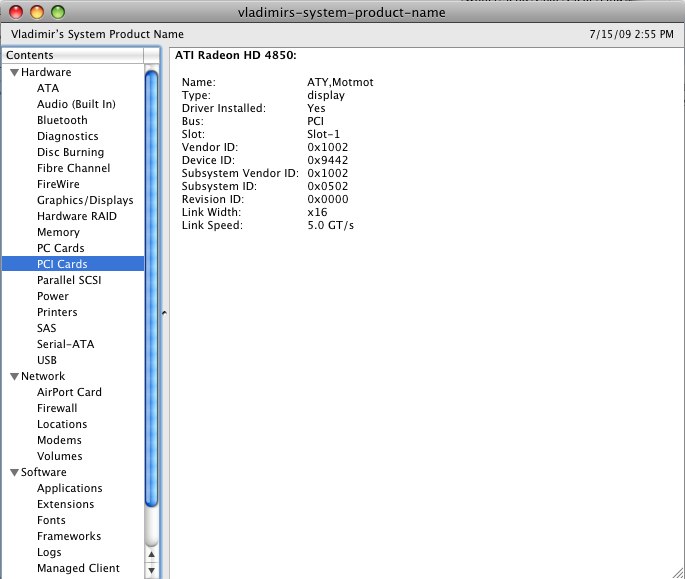Click the Revision ID value 0x0000
Viewport: 685px width, 579px height.
[x=328, y=199]
